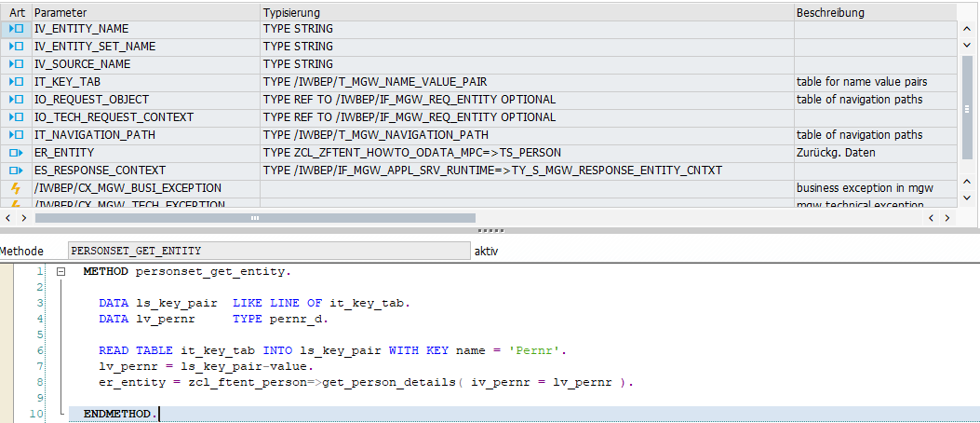Click the splitter handle between table and editor
Image resolution: width=980 pixels, height=423 pixels.
[490, 230]
